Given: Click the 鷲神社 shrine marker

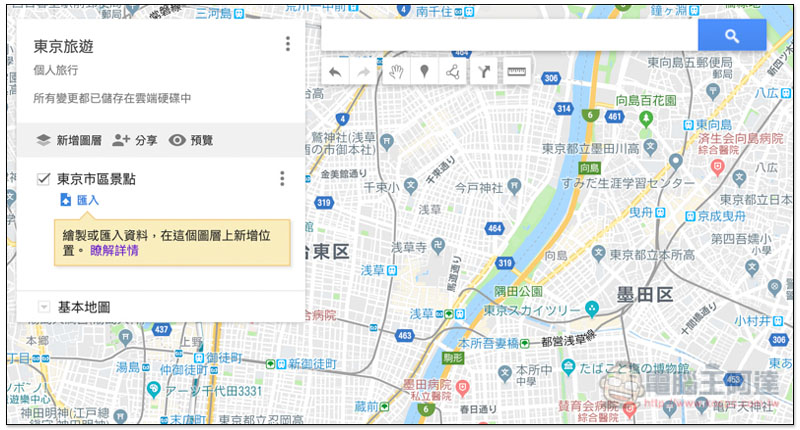Looking at the screenshot, I should pos(387,141).
